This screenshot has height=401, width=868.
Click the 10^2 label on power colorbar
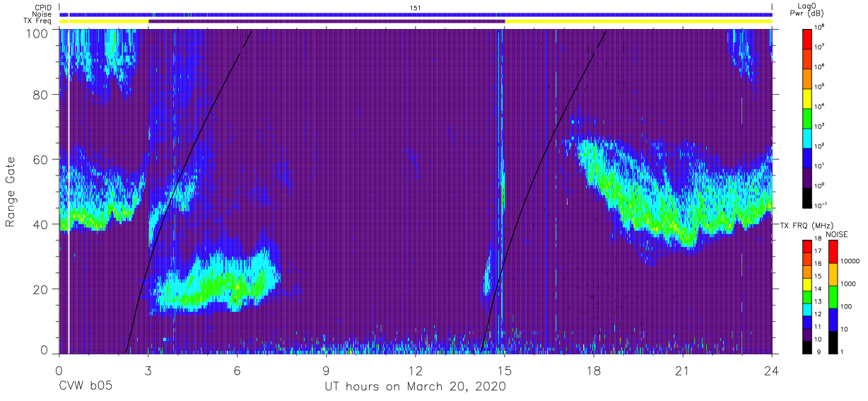tap(820, 146)
